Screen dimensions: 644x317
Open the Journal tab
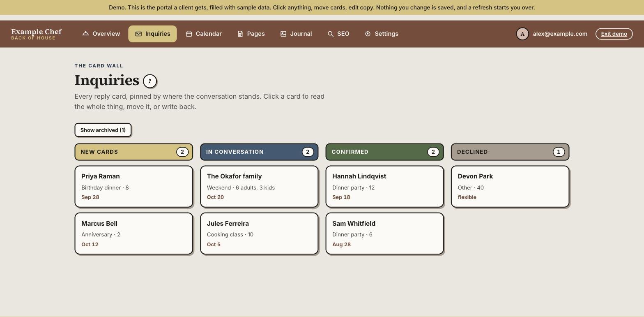(x=296, y=34)
